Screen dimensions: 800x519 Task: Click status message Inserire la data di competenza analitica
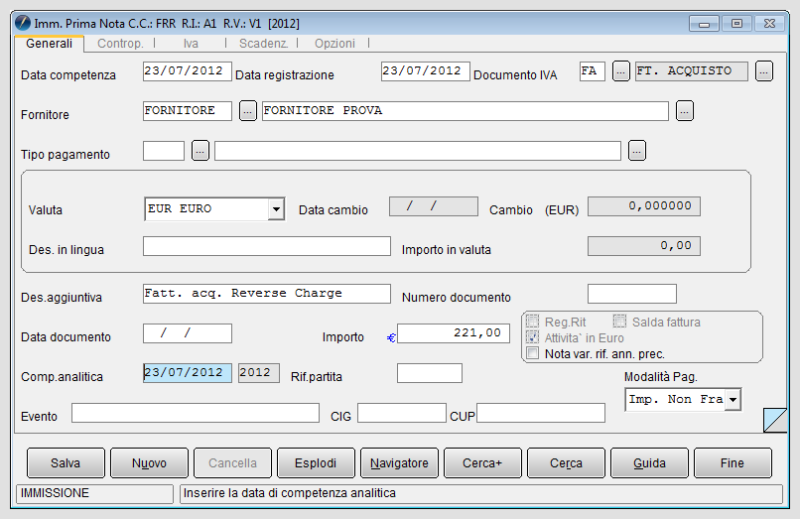point(289,493)
